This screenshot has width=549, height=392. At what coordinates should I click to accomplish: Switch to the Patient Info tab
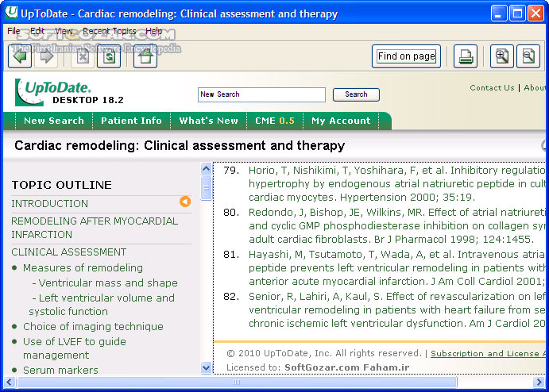point(131,121)
